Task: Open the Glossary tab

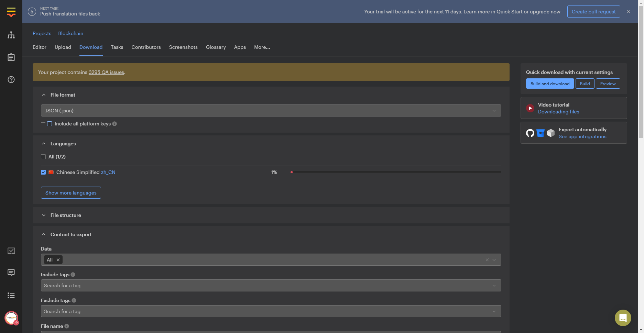Action: (x=216, y=47)
